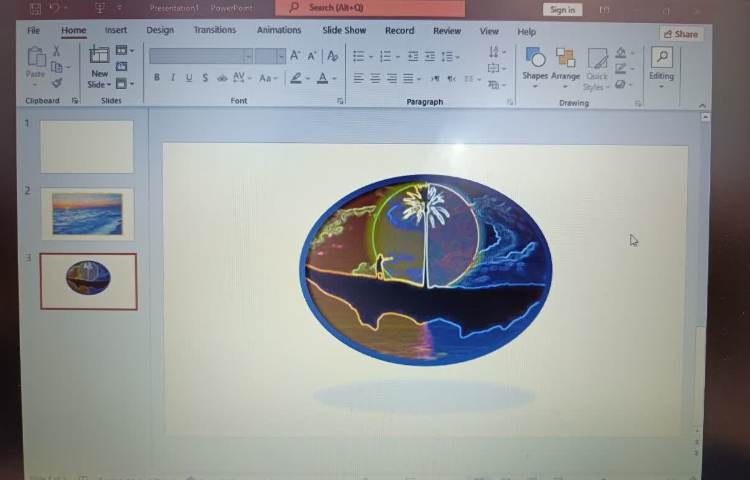Viewport: 750px width, 480px height.
Task: Click the Sign in button
Action: tap(563, 10)
